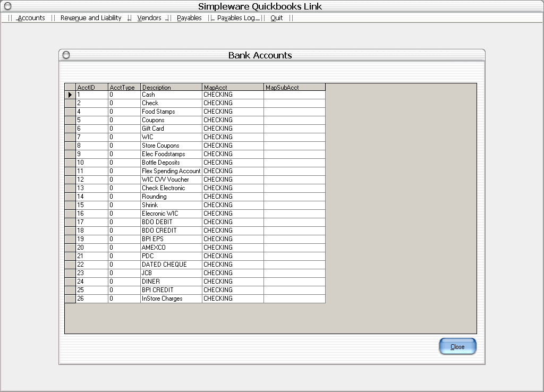Screen dimensions: 544x392
Task: Click the 'InStore Charges' cell
Action: click(172, 299)
